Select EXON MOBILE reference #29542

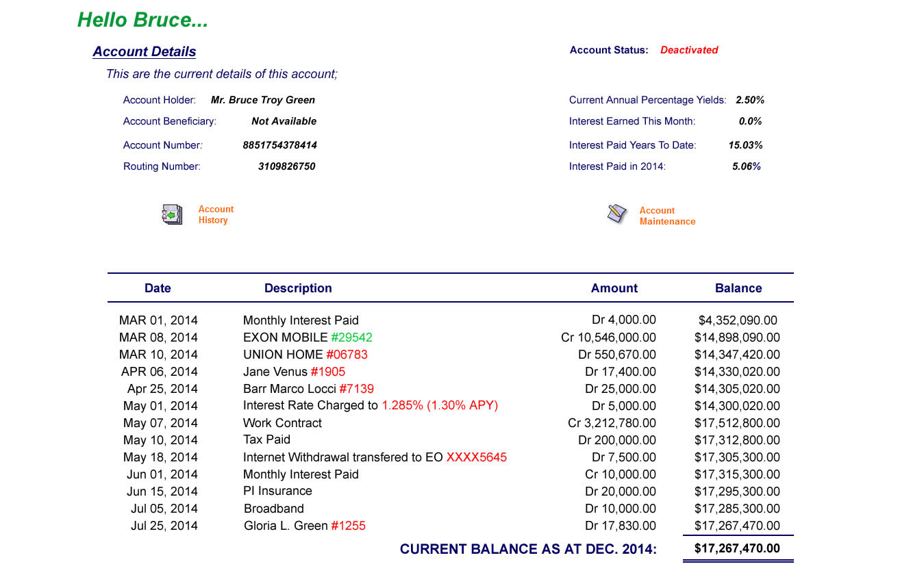click(x=351, y=337)
